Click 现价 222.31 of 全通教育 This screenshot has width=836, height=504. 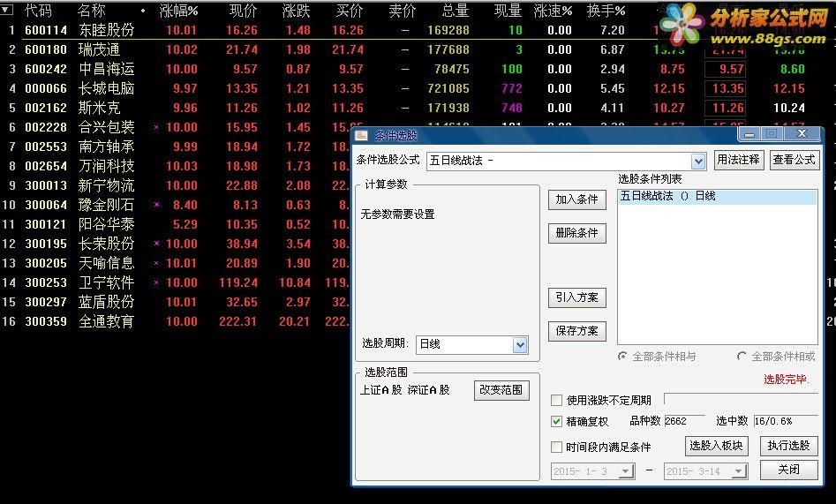(237, 321)
